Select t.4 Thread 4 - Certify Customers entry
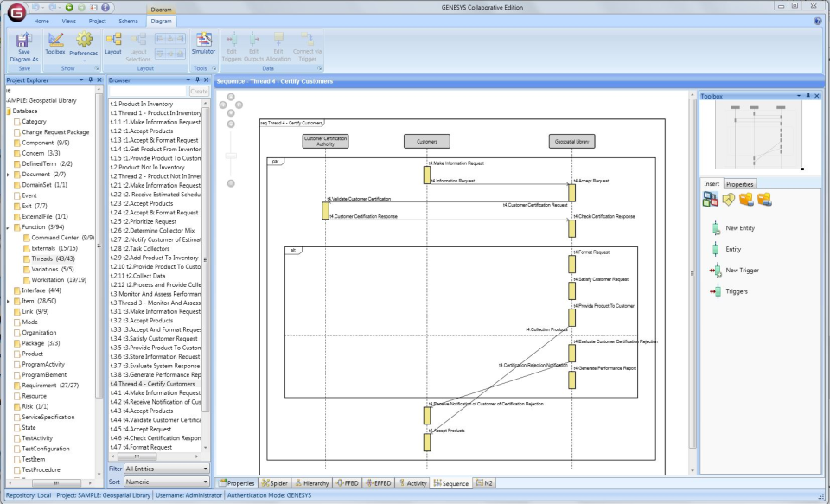 coord(152,384)
